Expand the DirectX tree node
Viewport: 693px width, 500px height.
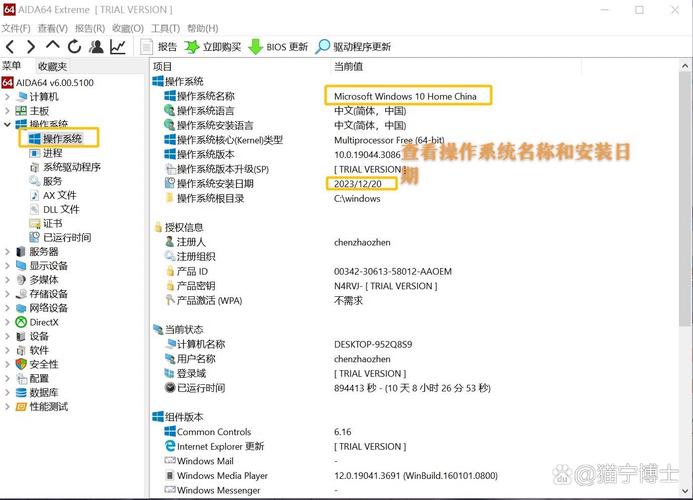[7, 322]
